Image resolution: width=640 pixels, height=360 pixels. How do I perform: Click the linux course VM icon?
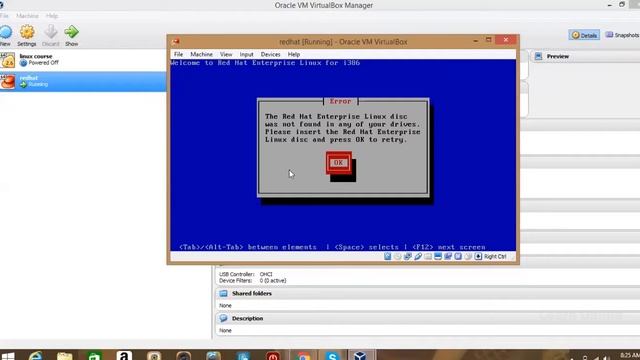pyautogui.click(x=8, y=60)
